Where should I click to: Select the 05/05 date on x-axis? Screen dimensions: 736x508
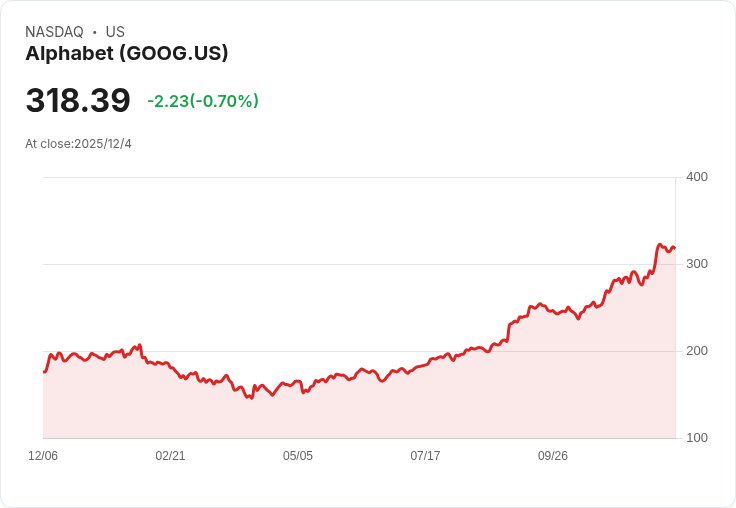click(x=298, y=456)
